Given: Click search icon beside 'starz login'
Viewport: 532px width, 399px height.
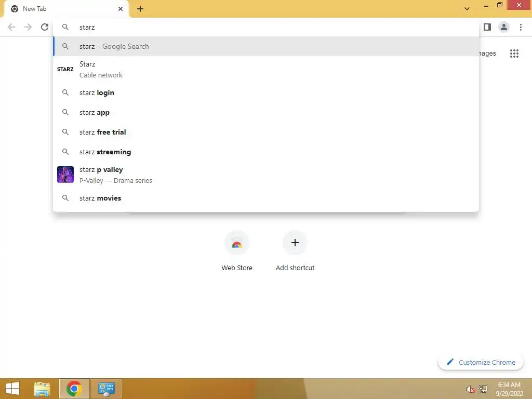Looking at the screenshot, I should click(x=65, y=92).
